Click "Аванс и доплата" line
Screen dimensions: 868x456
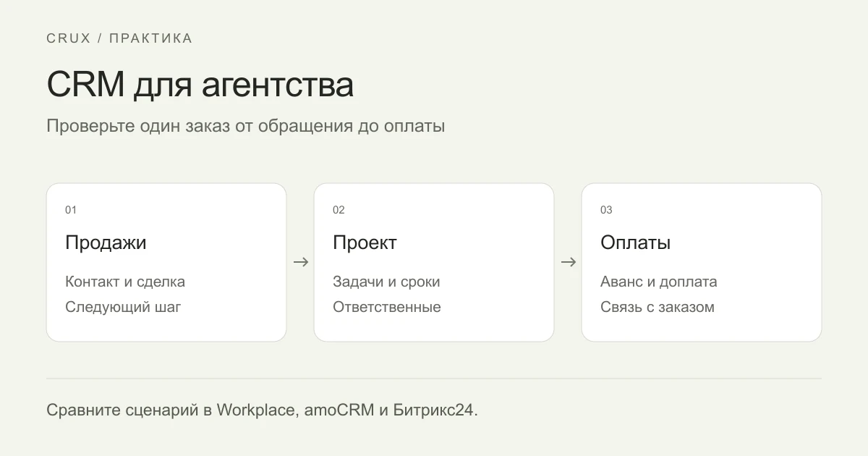[659, 282]
